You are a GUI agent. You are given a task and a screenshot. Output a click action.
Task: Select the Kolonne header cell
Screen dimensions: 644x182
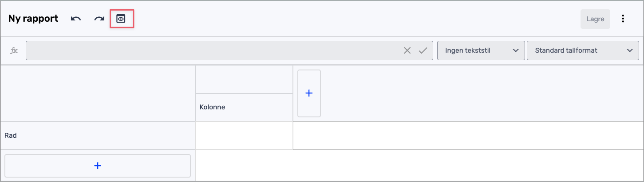[x=244, y=107]
